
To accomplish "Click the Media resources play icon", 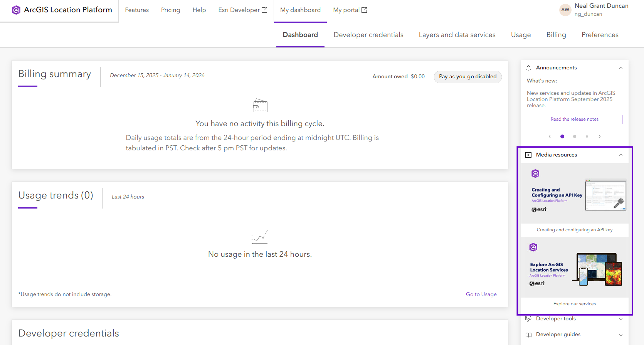I will click(528, 155).
